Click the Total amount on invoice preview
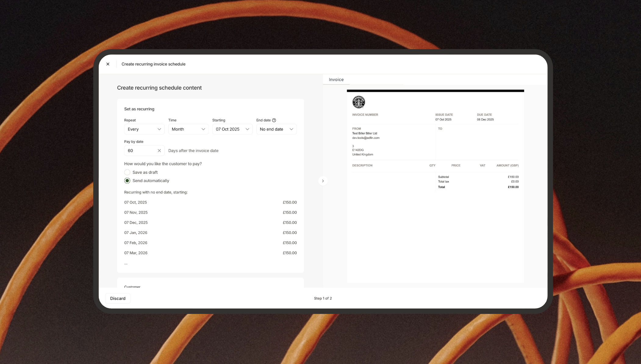Screen dimensions: 641x364 tap(513, 187)
